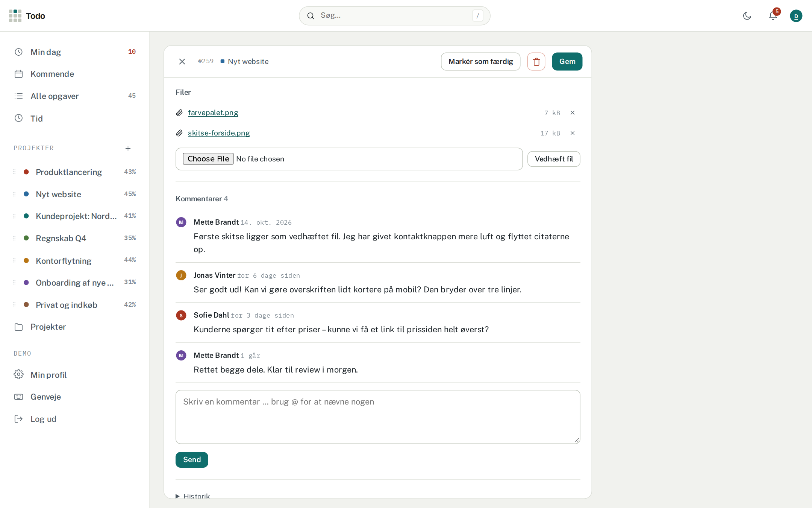812x508 pixels.
Task: Click the Todo app logo
Action: coord(27,16)
